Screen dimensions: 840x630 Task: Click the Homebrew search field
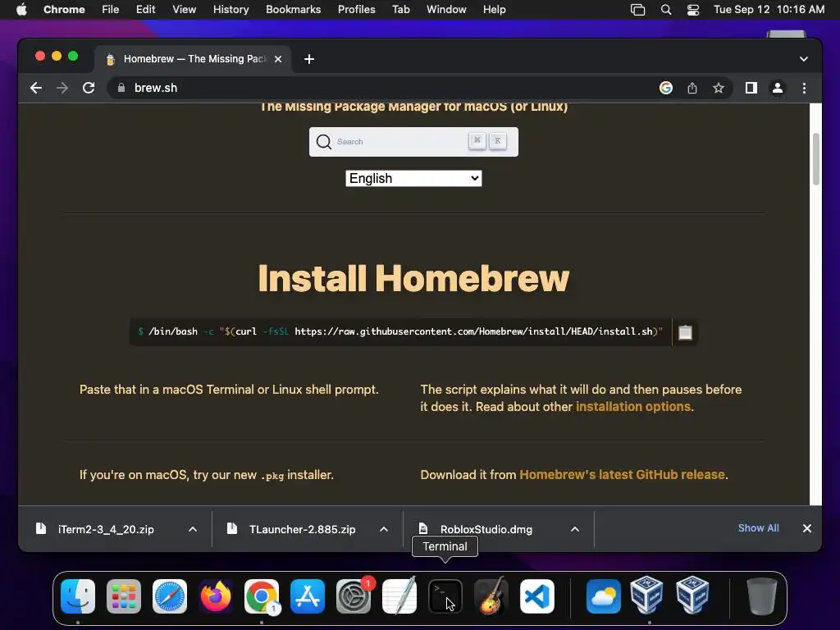(413, 142)
